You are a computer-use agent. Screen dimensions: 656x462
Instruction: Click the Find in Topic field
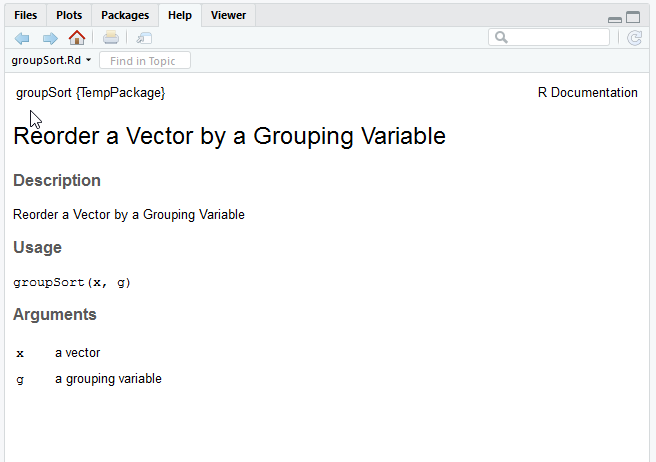[x=144, y=61]
